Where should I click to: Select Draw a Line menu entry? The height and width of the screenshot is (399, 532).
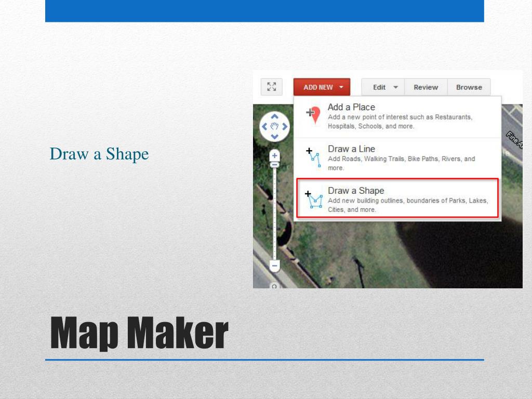click(x=397, y=158)
